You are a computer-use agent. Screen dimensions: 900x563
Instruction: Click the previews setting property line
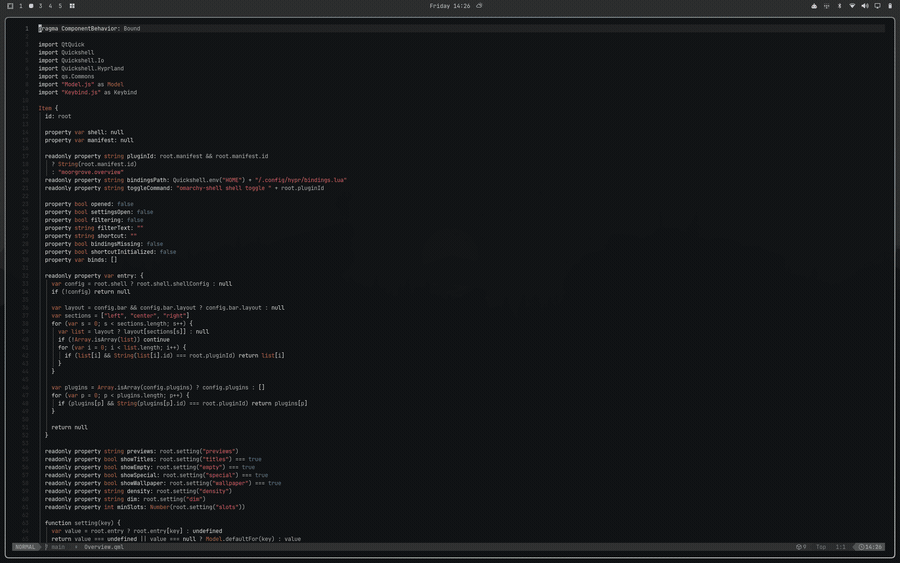[x=142, y=451]
